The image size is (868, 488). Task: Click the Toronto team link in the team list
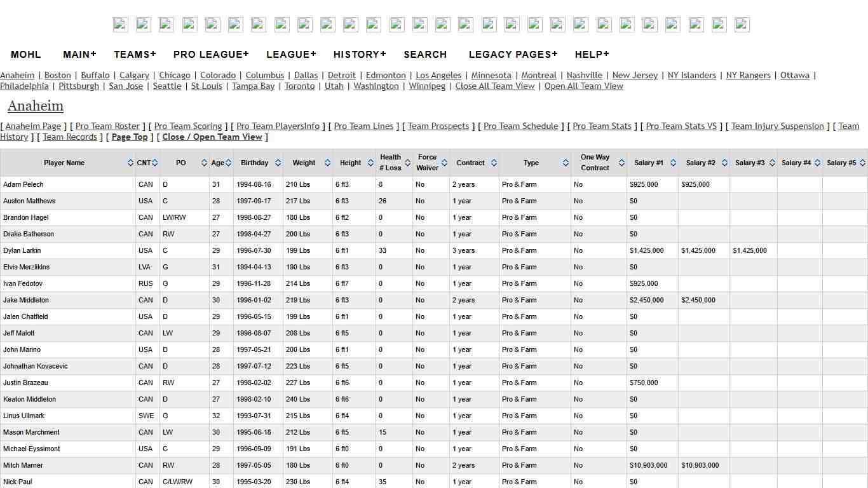[x=299, y=86]
